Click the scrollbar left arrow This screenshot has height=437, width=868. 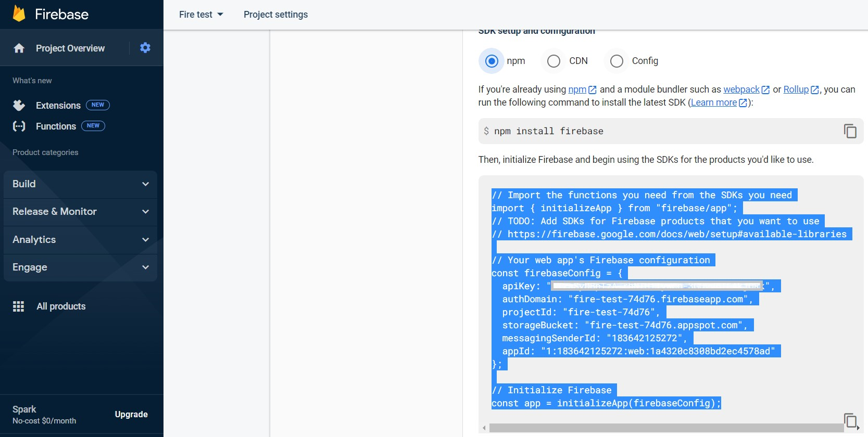[x=484, y=428]
